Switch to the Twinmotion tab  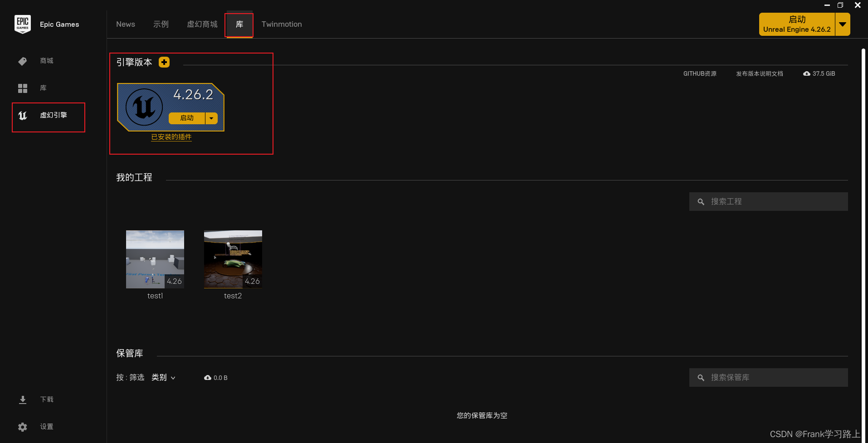pyautogui.click(x=282, y=24)
